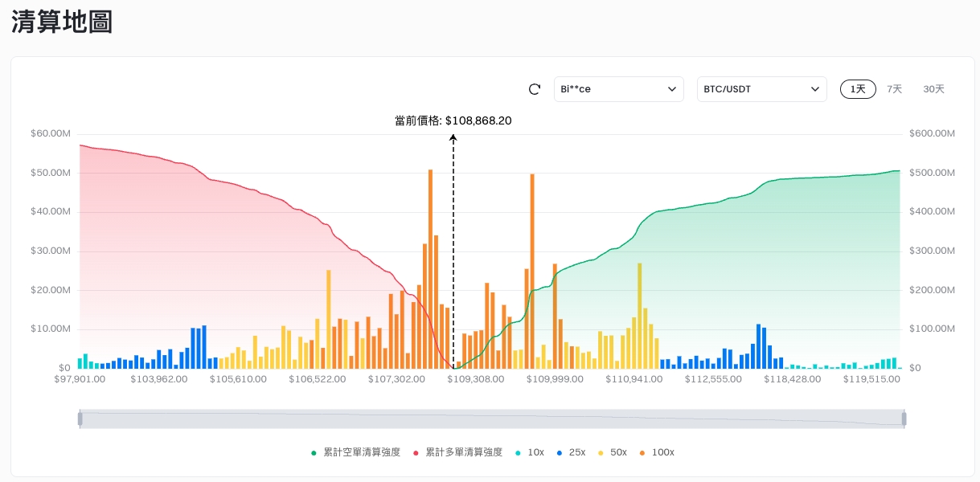Click the chevron arrow in BTC/USDT selector
980x482 pixels.
click(814, 89)
